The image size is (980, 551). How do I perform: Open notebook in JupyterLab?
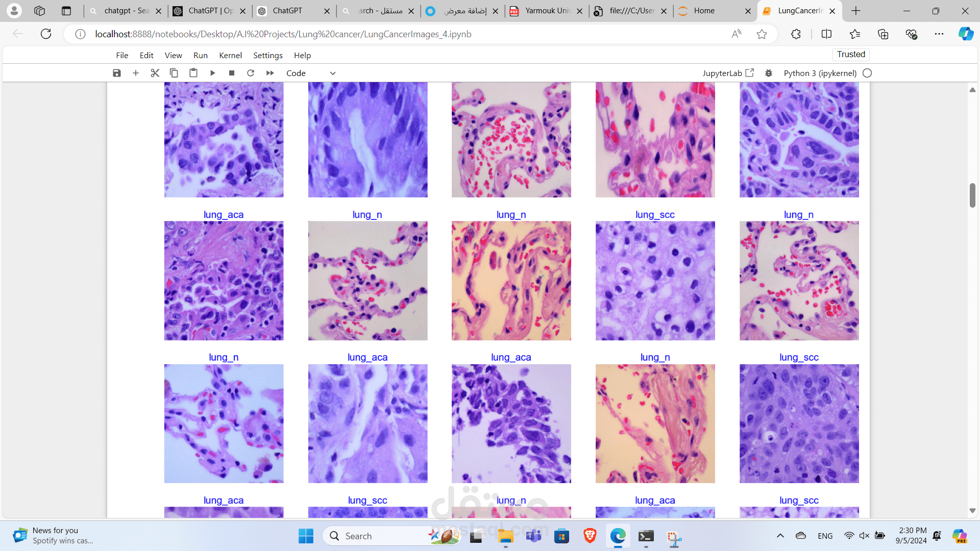point(728,73)
